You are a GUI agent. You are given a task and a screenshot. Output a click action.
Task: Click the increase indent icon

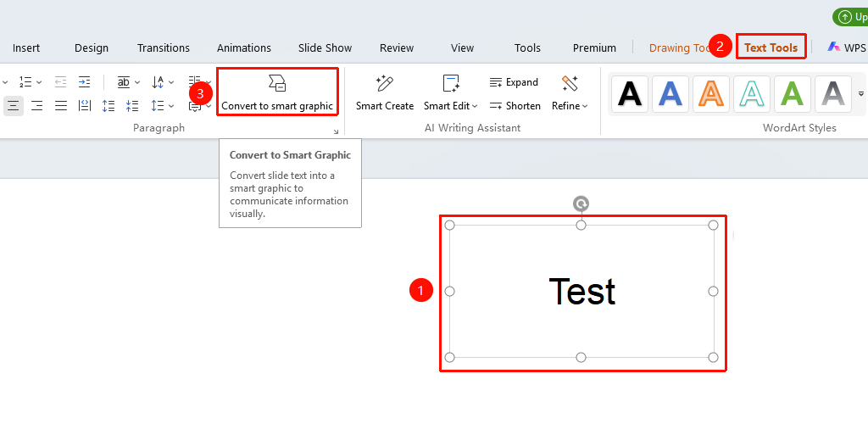click(84, 82)
